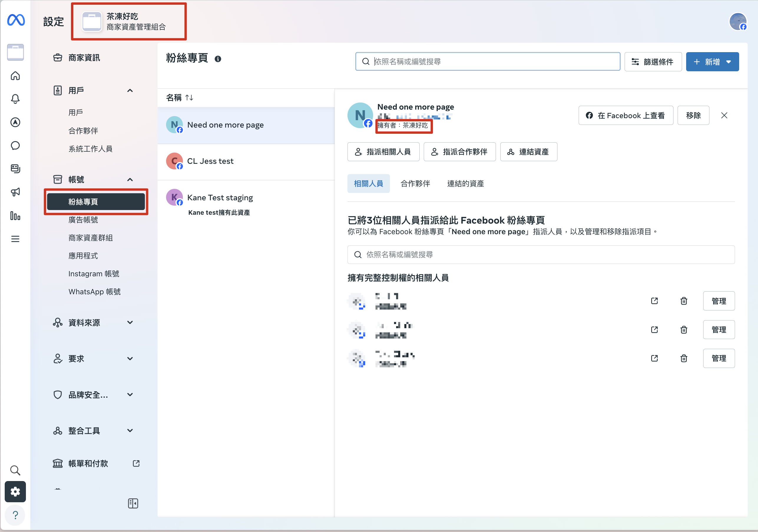758x532 pixels.
Task: Open insights bar chart icon
Action: click(x=16, y=216)
